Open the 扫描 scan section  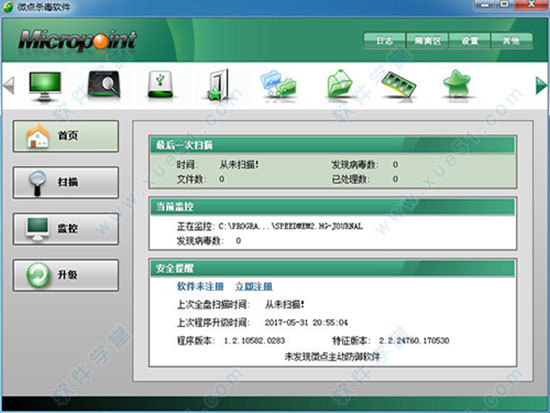tap(66, 182)
